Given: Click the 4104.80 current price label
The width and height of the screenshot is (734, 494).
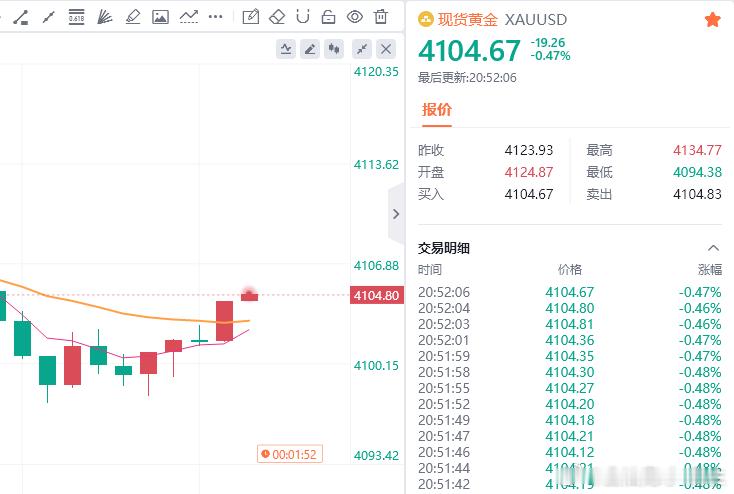Looking at the screenshot, I should [x=377, y=295].
